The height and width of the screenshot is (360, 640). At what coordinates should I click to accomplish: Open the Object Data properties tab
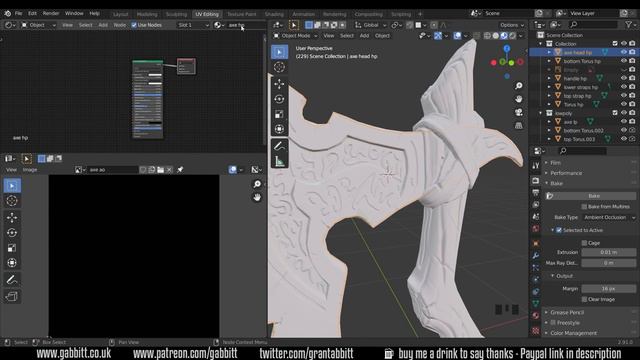click(x=536, y=303)
